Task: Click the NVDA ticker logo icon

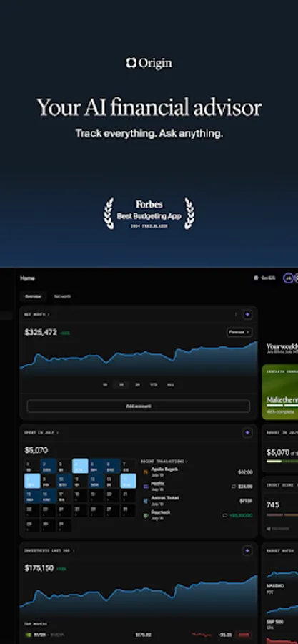Action: pos(29,635)
